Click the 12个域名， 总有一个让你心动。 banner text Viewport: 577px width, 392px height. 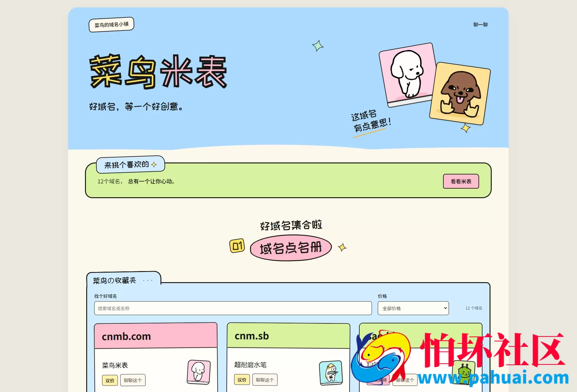point(136,182)
